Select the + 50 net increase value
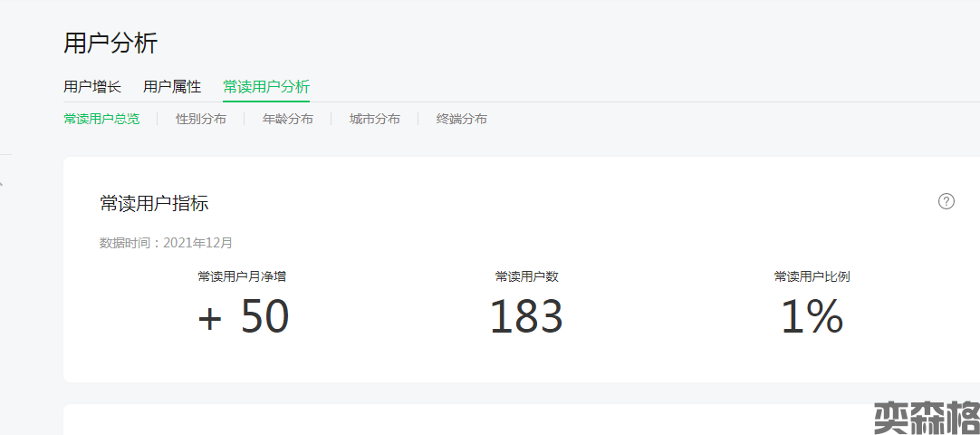This screenshot has height=435, width=980. pyautogui.click(x=243, y=316)
